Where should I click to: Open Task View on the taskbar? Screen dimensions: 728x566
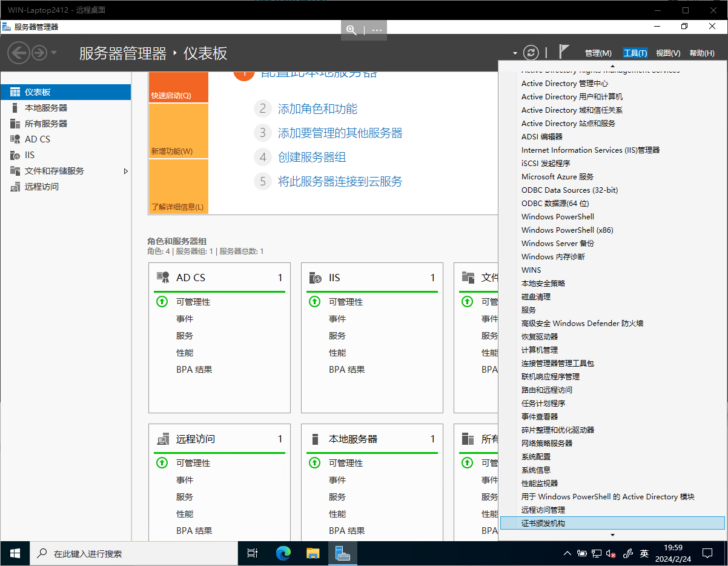[x=253, y=553]
